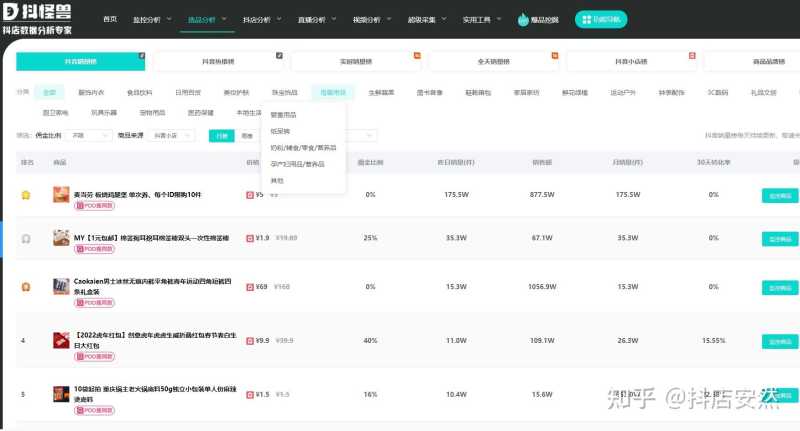The image size is (800, 431).
Task: Click the gold rank-one medal icon
Action: pos(26,195)
